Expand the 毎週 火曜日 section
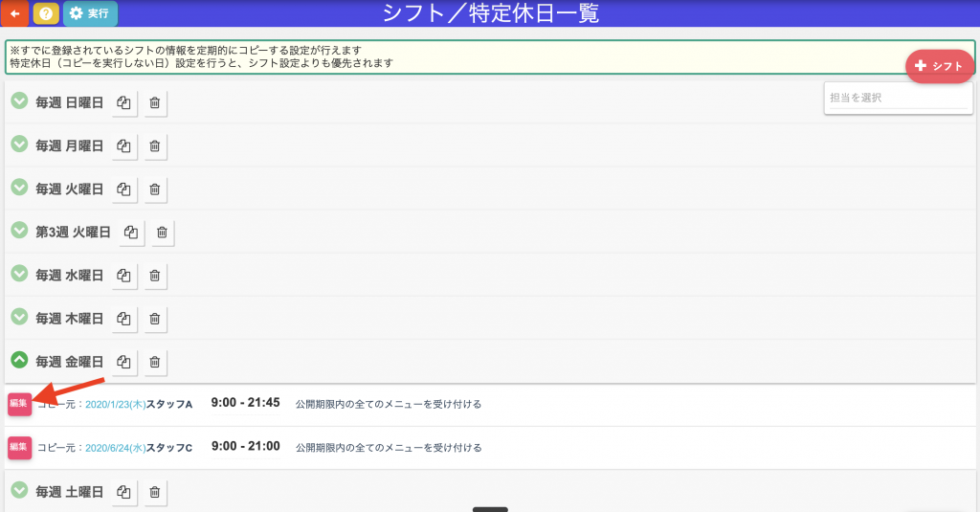This screenshot has width=980, height=512. tap(19, 187)
